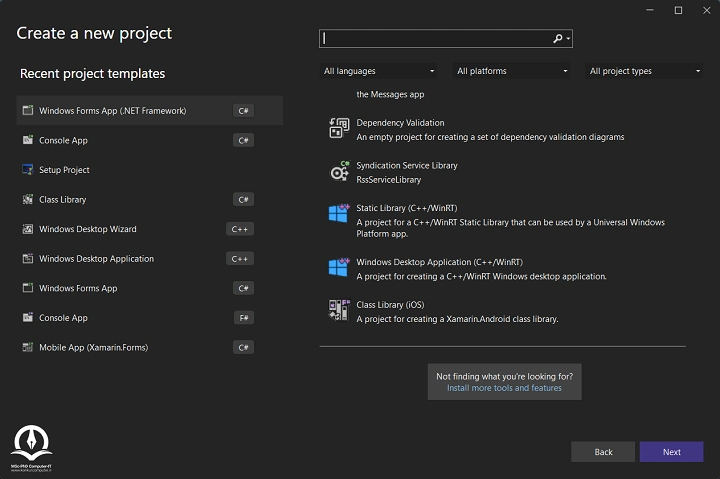Click the C# tag on Mobile App (Xamarin.Forms)

243,348
